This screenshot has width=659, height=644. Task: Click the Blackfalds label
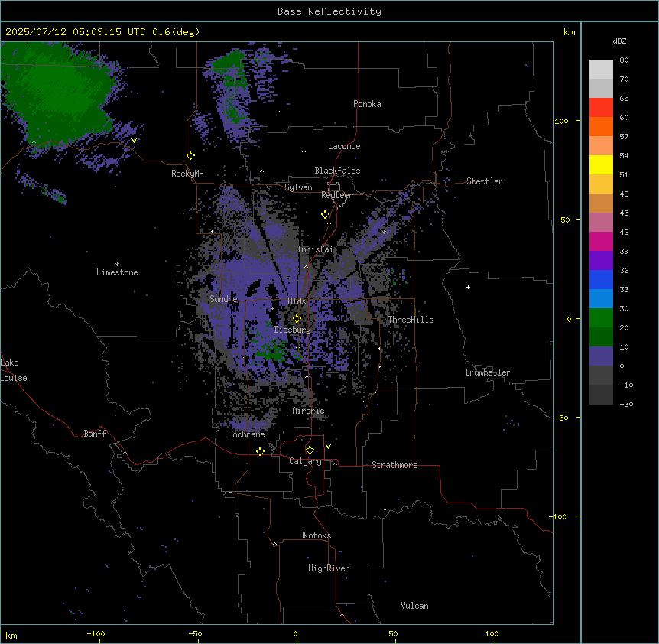[x=337, y=171]
